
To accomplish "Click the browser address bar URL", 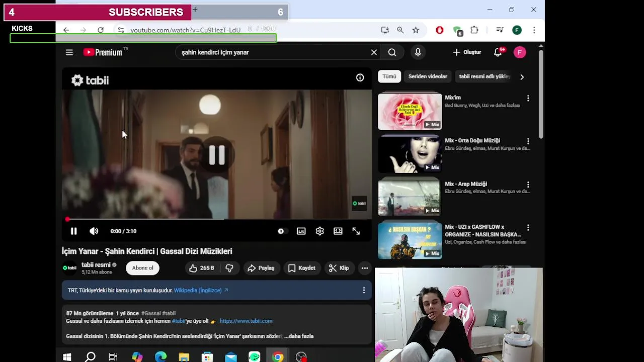I will (x=186, y=30).
